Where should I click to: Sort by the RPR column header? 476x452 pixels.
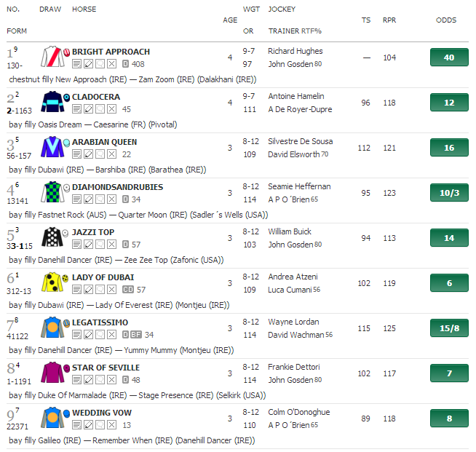click(x=389, y=20)
